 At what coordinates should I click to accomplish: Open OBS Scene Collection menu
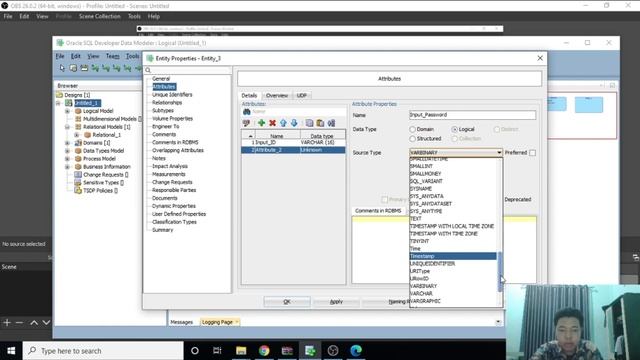[x=100, y=16]
